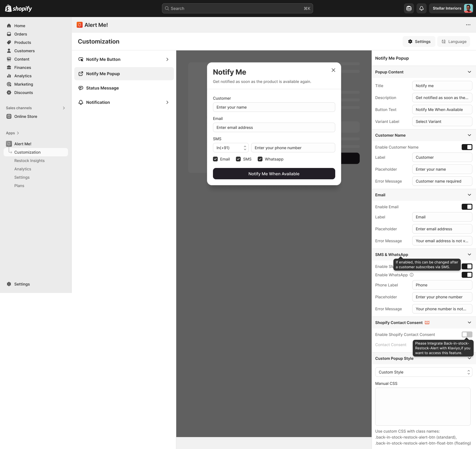Open the Stellar Interiors account menu
476x449 pixels.
coord(451,8)
